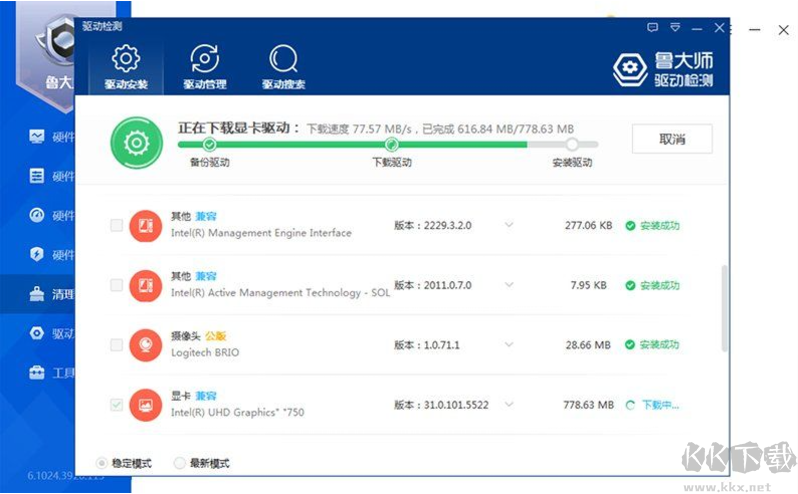Click the driver gear icon in main sidebar
The image size is (798, 494).
point(37,333)
